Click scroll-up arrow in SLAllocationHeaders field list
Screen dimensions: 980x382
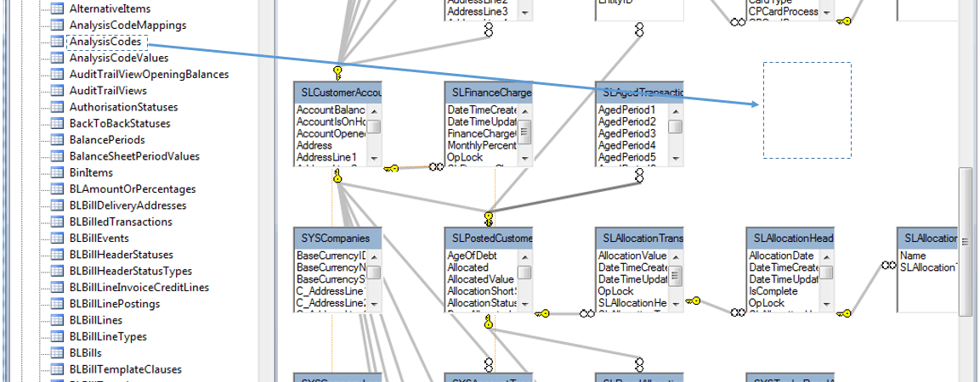(826, 256)
